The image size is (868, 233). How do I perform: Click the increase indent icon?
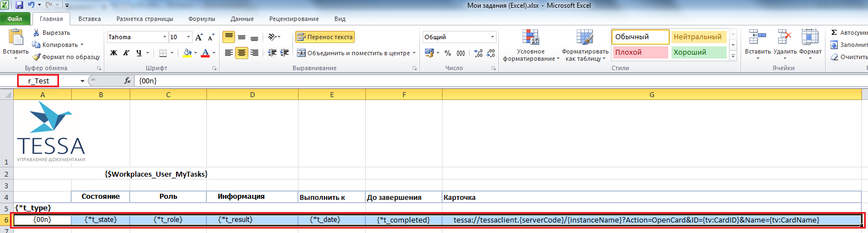click(284, 53)
